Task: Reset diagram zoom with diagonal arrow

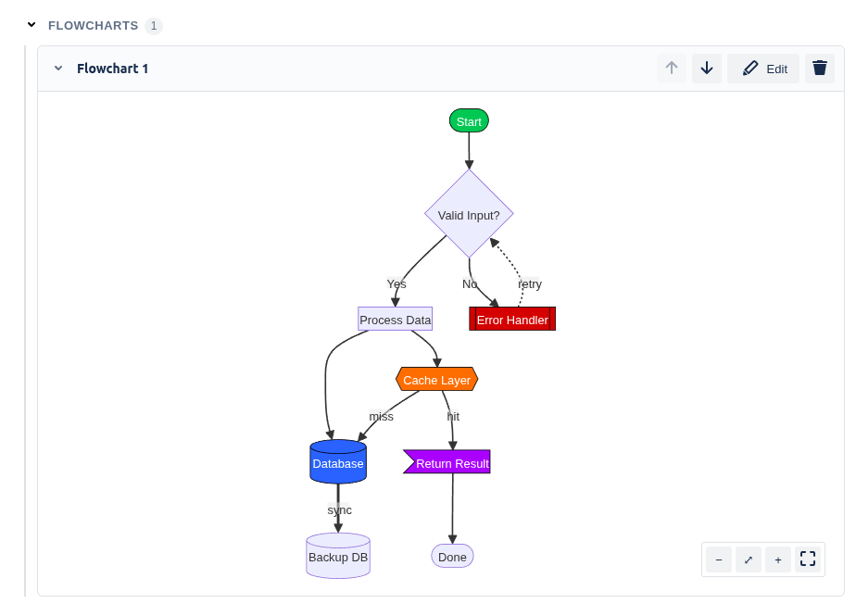Action: 749,559
